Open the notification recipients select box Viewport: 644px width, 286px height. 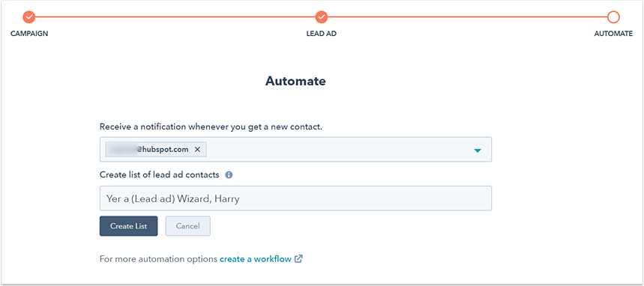295,149
